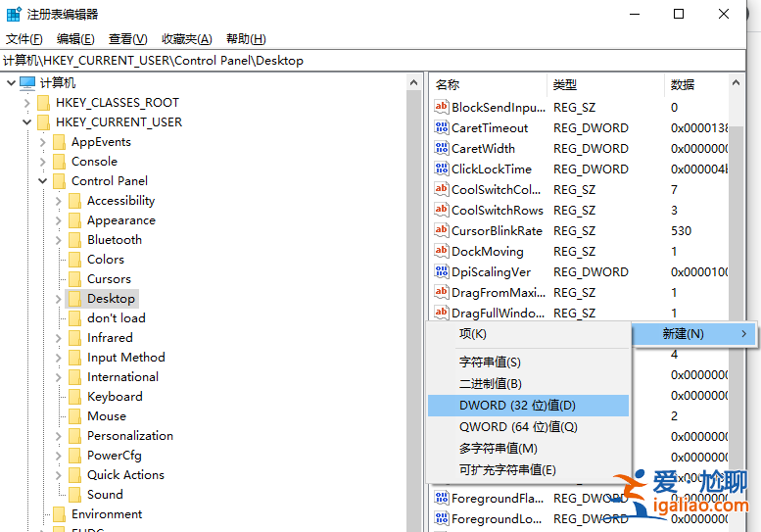Viewport: 761px width, 532px height.
Task: Click the DWORD icon beside CaretWidth
Action: 441,148
